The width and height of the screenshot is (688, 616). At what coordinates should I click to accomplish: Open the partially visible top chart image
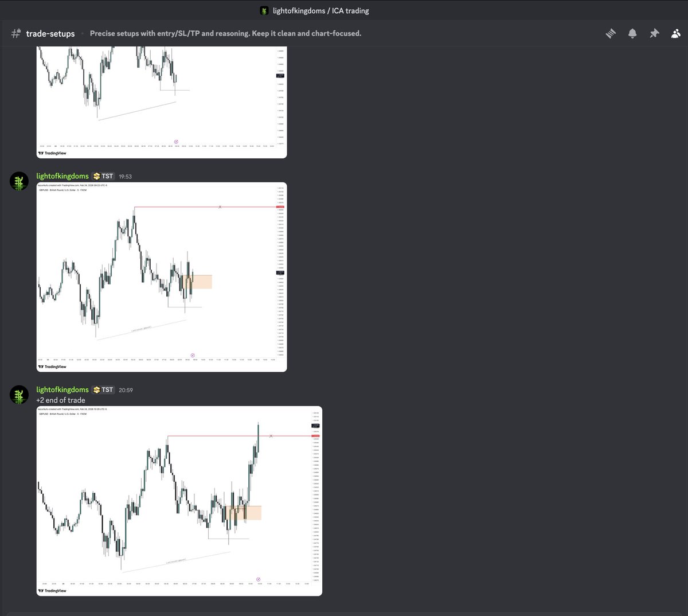162,103
